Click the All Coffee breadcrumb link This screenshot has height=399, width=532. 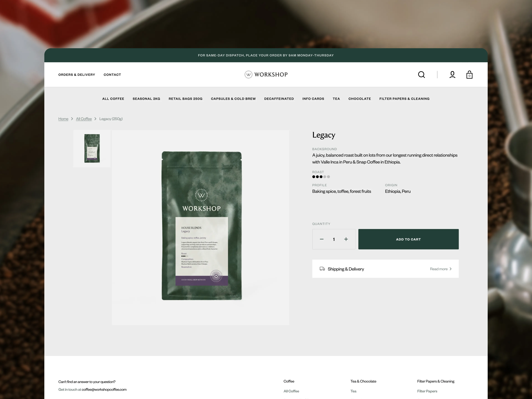84,119
